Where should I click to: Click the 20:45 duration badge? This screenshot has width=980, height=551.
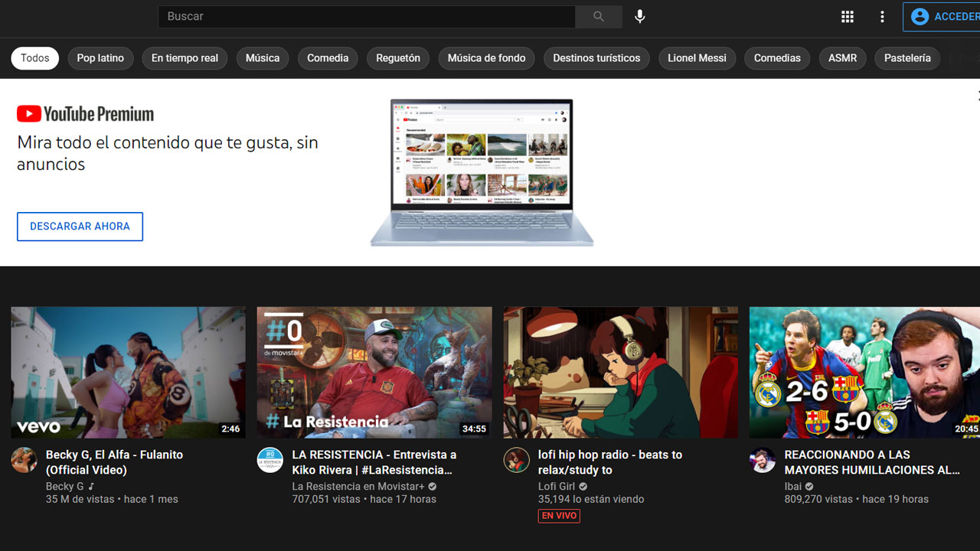[966, 429]
